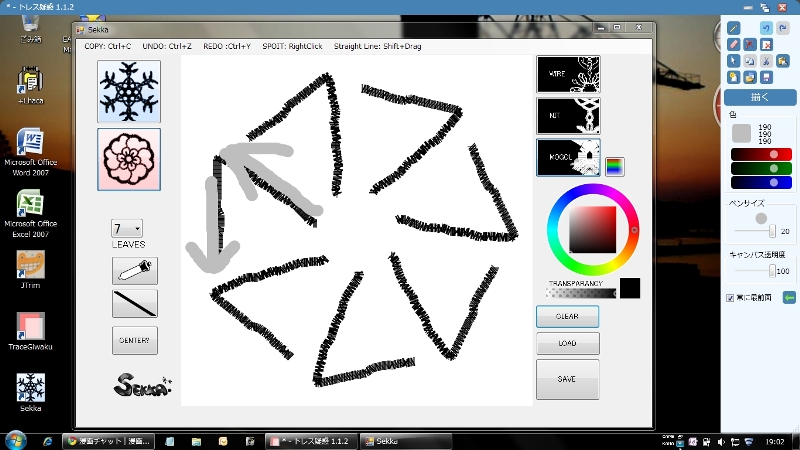Viewport: 800px width, 450px height.
Task: Click the new file icon in trace panel
Action: pyautogui.click(x=733, y=77)
